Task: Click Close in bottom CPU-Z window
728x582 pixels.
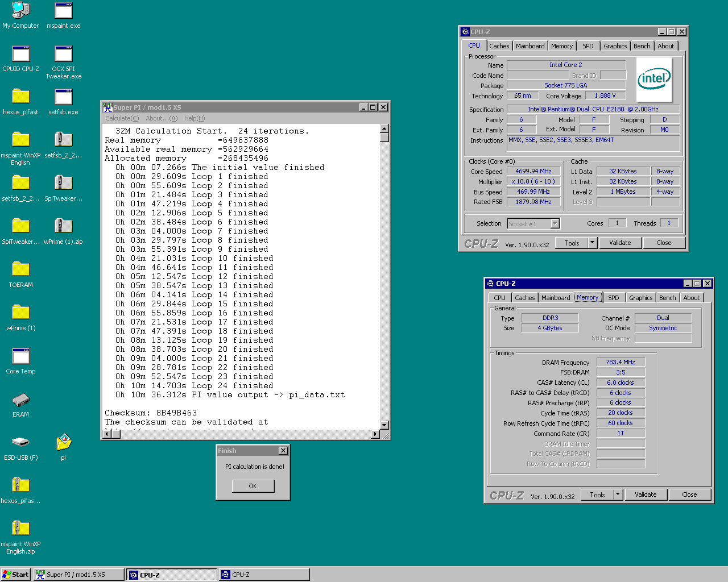Action: pos(689,494)
